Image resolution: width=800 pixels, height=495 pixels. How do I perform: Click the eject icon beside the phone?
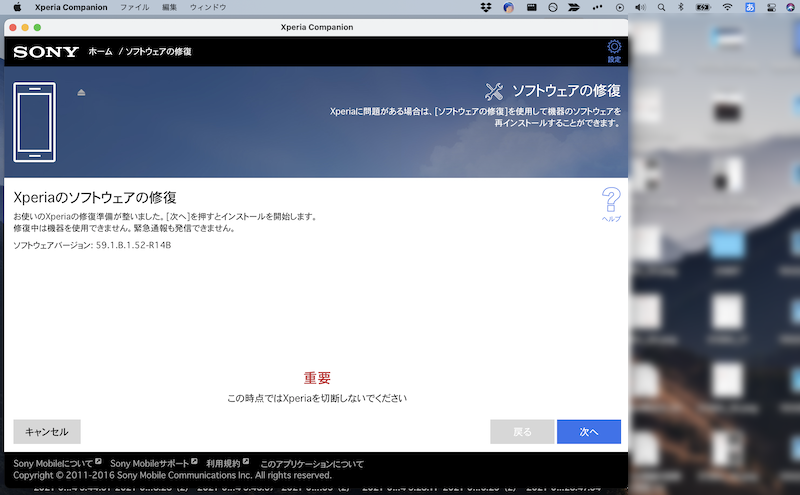coord(82,92)
